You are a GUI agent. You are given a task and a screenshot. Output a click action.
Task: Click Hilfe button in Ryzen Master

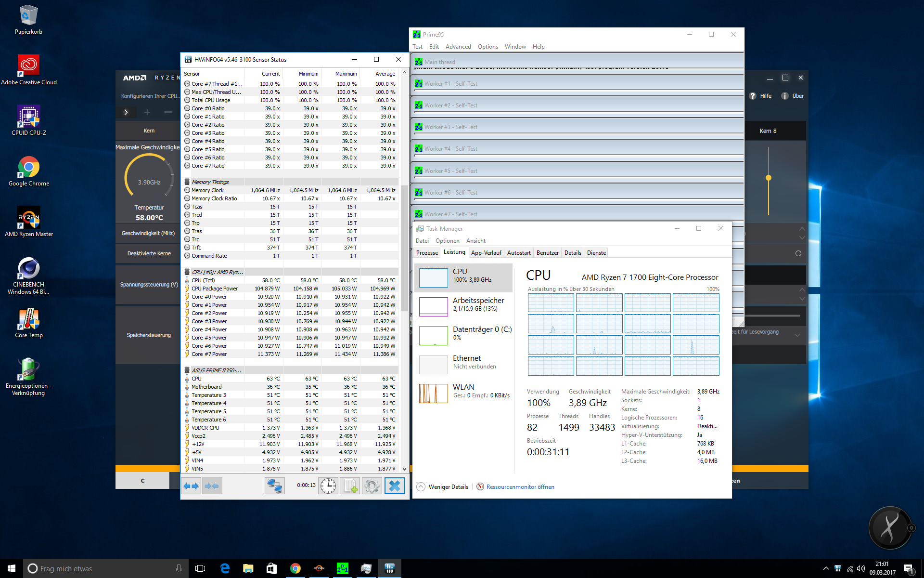click(x=760, y=96)
